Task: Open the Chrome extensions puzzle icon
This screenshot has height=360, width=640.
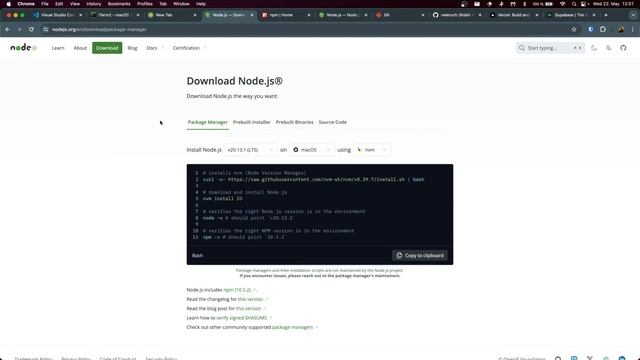Action: click(603, 29)
